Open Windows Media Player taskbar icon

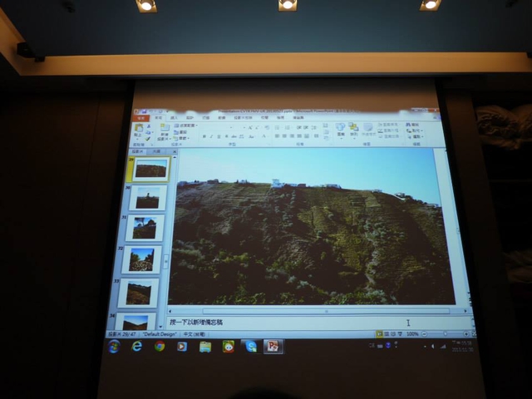pyautogui.click(x=182, y=346)
